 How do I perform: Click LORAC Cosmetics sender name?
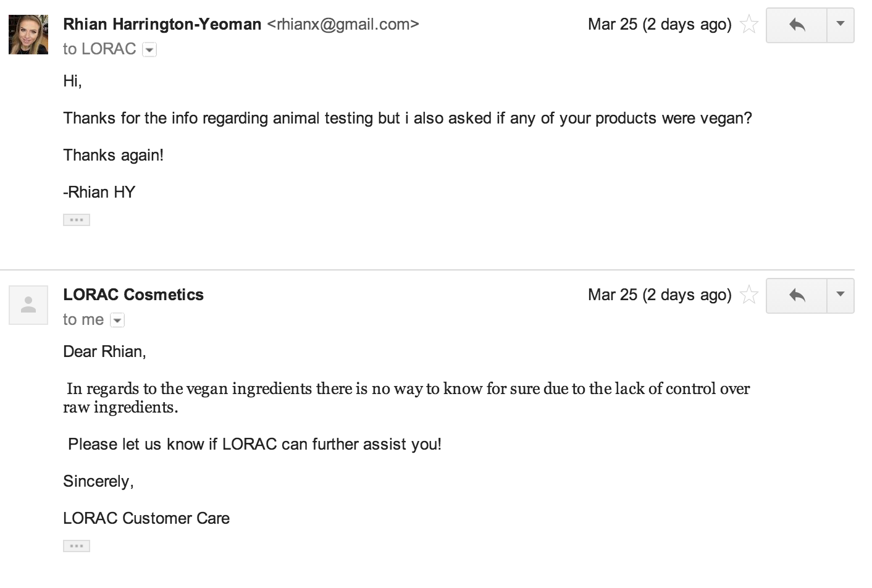pos(133,295)
